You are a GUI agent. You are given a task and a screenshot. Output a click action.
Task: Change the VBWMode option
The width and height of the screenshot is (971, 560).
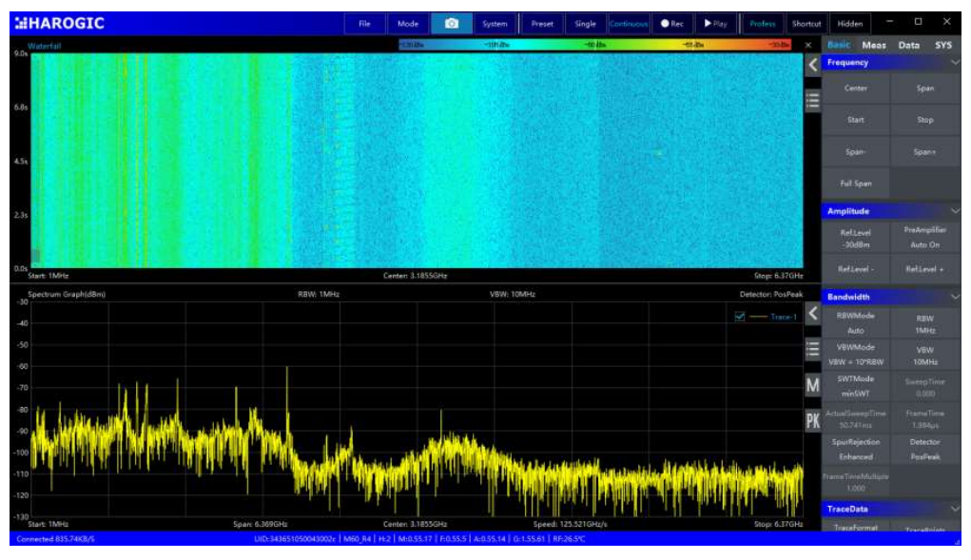tap(856, 355)
